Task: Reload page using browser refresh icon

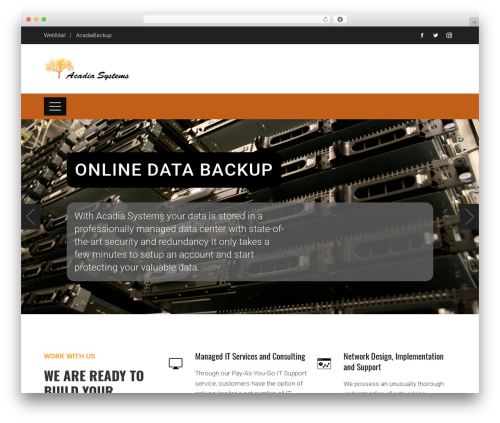Action: point(325,19)
